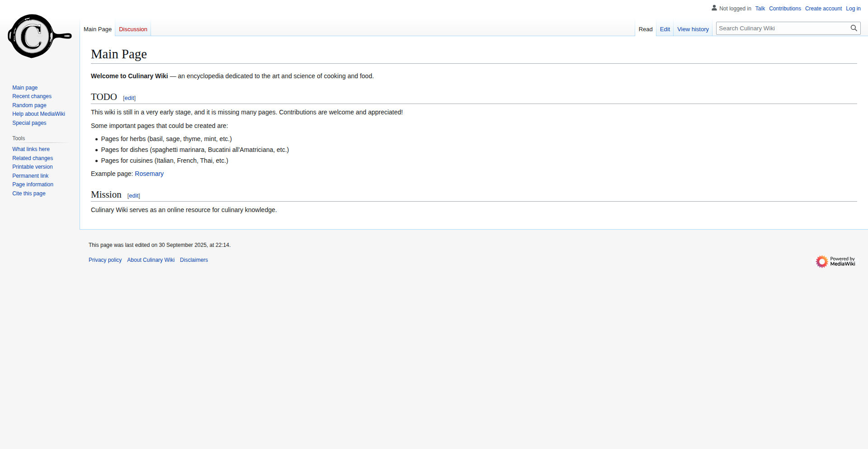Edit the Mission section
The image size is (868, 449).
pos(134,196)
